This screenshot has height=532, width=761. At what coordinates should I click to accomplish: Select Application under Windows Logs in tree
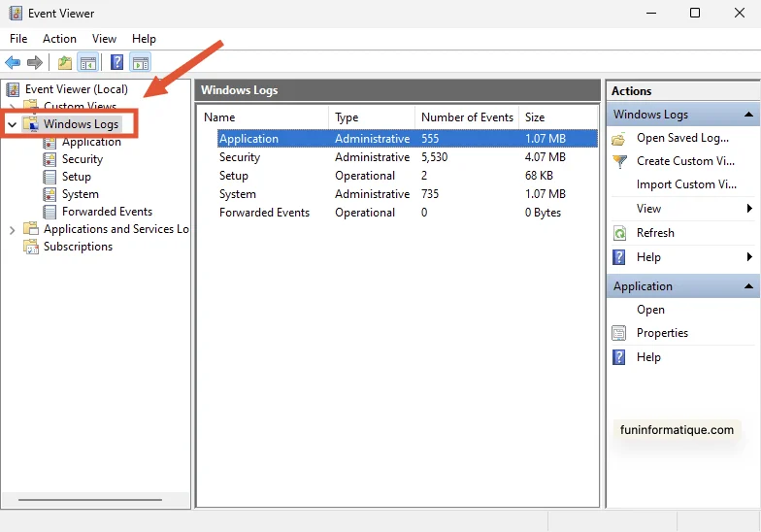(x=91, y=142)
